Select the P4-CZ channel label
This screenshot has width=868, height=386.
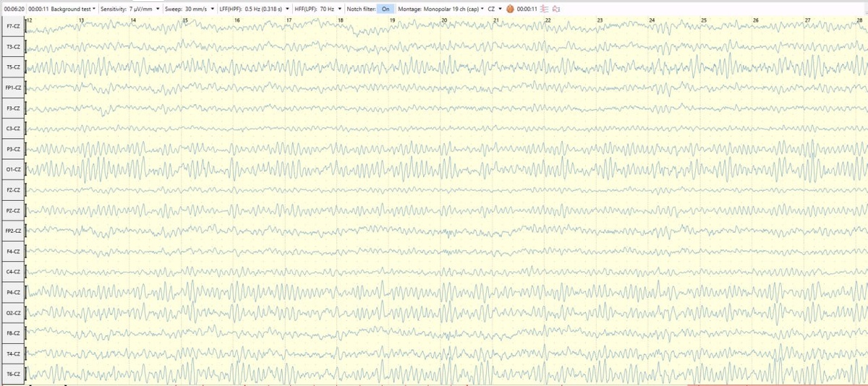[x=13, y=292]
